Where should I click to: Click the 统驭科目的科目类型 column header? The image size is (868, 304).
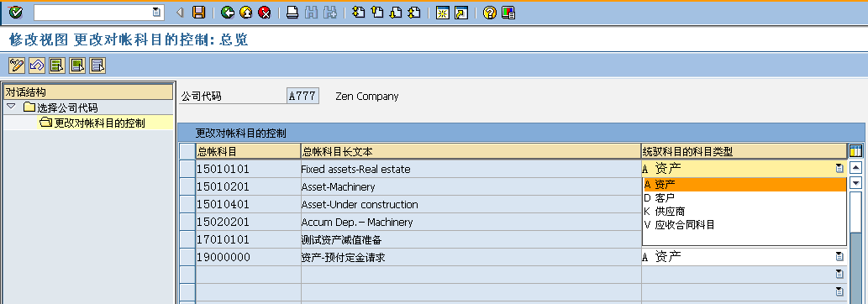point(744,151)
